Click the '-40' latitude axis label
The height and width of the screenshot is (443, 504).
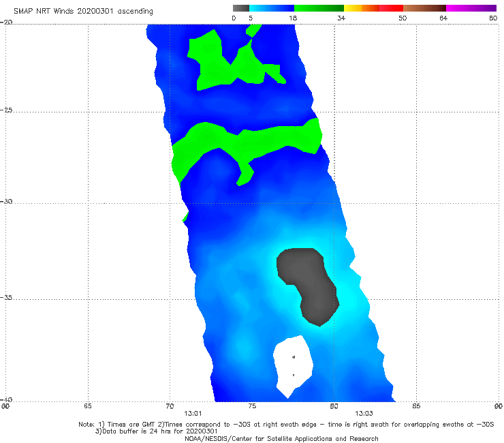coord(6,399)
